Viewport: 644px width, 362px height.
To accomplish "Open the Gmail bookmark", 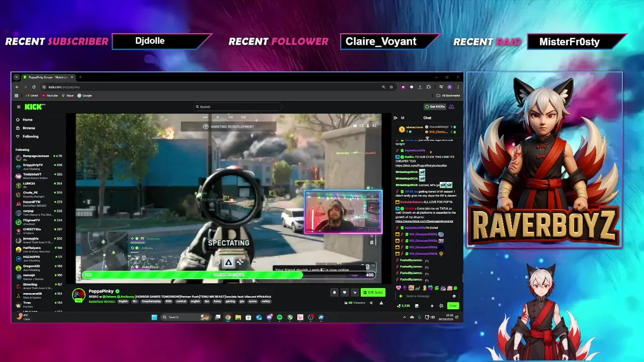I will 32,96.
